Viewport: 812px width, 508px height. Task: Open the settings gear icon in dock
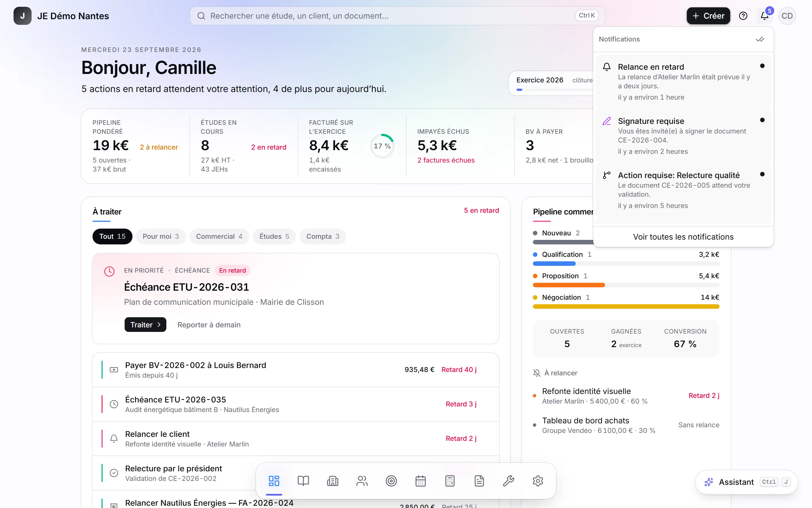(x=538, y=481)
